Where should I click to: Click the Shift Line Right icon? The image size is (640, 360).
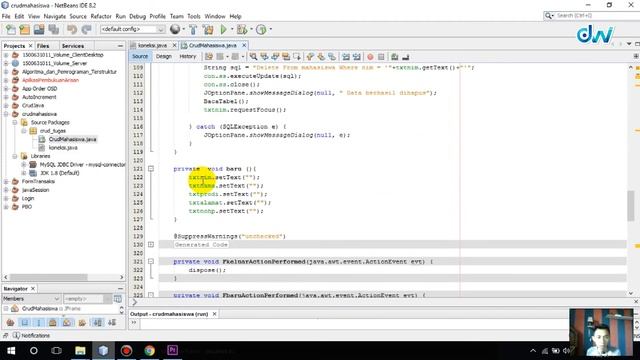(357, 57)
